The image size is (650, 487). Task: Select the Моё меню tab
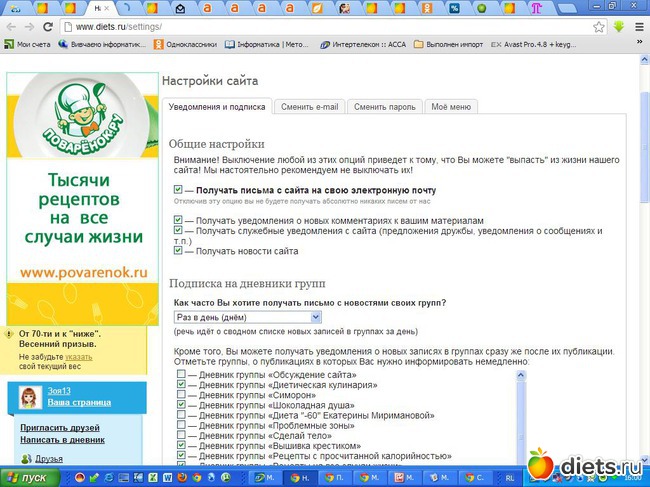pos(451,106)
